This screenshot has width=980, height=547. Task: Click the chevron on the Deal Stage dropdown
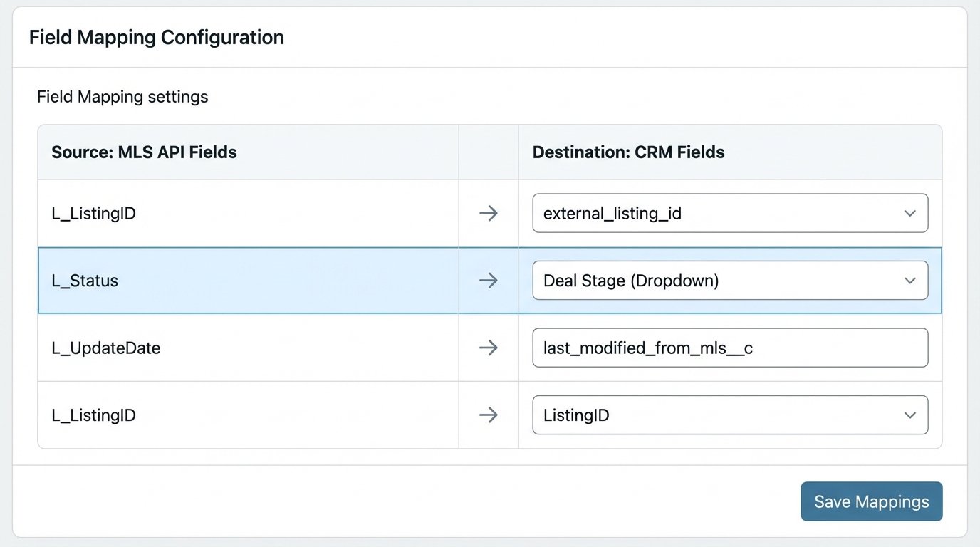tap(909, 281)
